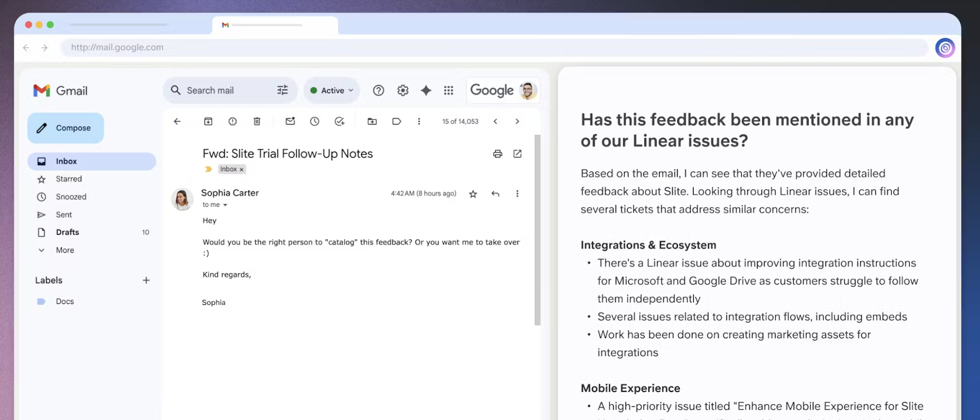The width and height of the screenshot is (980, 420).
Task: Go to the older email chevron
Action: [x=517, y=121]
